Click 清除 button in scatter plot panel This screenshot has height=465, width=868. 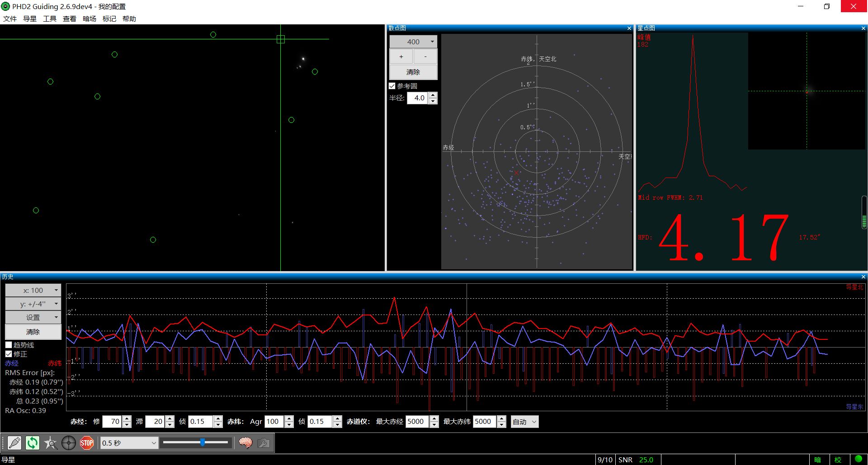coord(413,72)
